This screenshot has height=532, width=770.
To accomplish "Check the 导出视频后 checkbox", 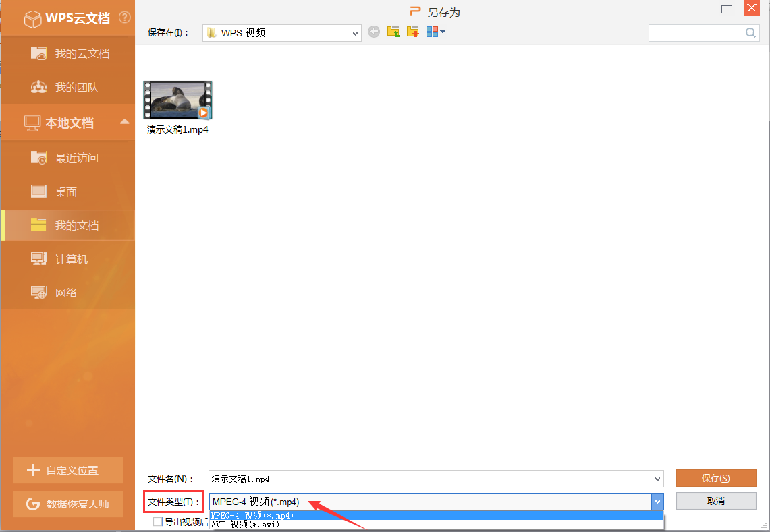I will coord(158,522).
